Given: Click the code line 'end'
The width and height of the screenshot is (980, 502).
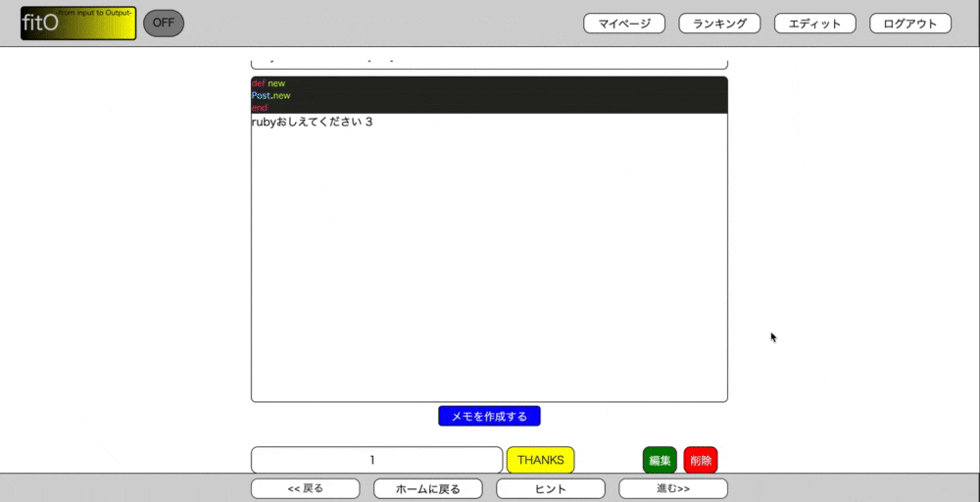Looking at the screenshot, I should click(x=260, y=108).
